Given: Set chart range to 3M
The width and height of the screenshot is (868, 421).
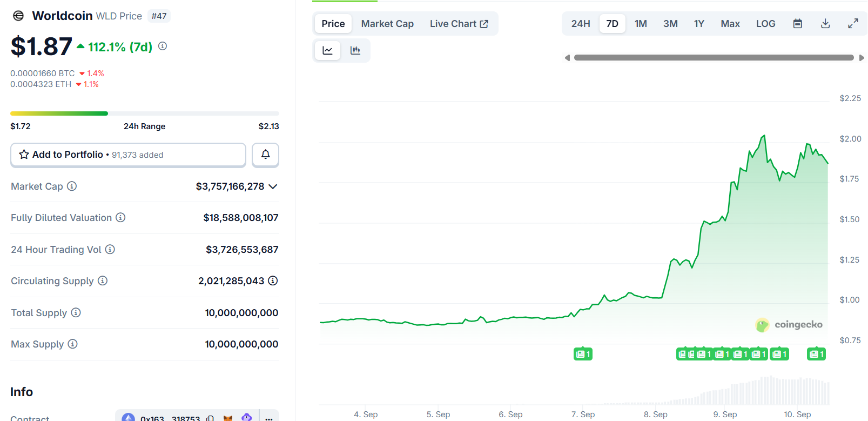Looking at the screenshot, I should click(x=670, y=24).
